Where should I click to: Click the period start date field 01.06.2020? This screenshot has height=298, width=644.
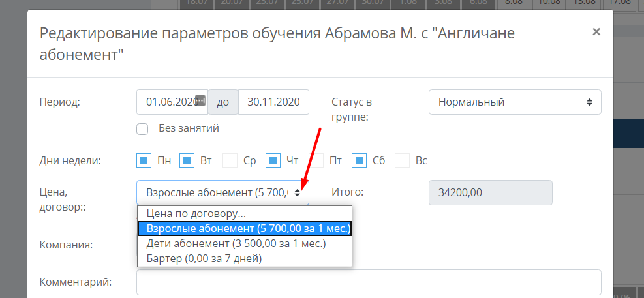[x=172, y=102]
